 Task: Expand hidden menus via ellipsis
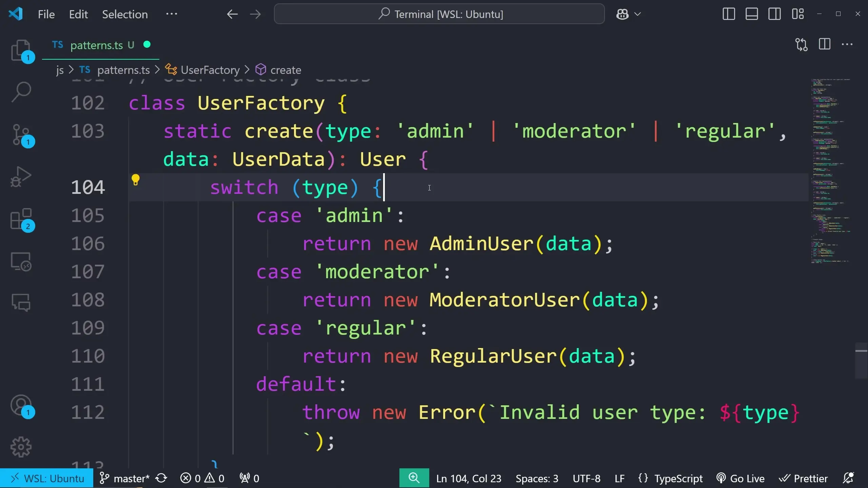172,14
